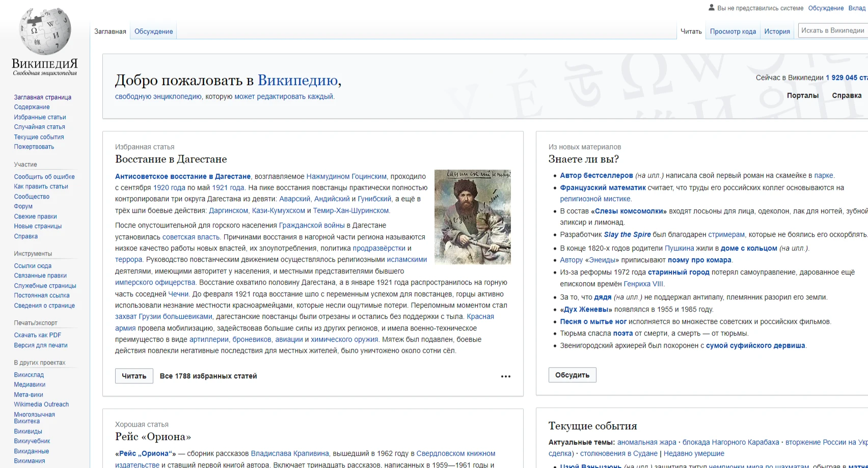Image resolution: width=868 pixels, height=468 pixels.
Task: Open the Slay the Spire article link
Action: pyautogui.click(x=627, y=235)
